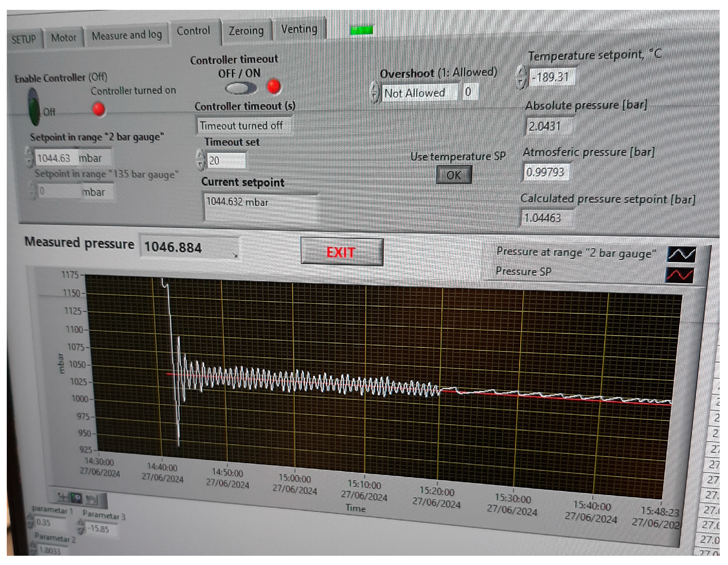Open the Zeroing tab
This screenshot has height=565, width=728.
point(246,31)
